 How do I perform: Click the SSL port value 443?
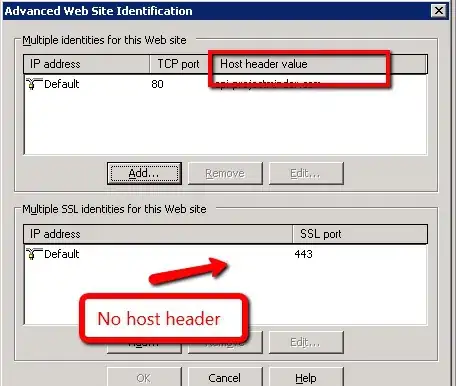[303, 254]
